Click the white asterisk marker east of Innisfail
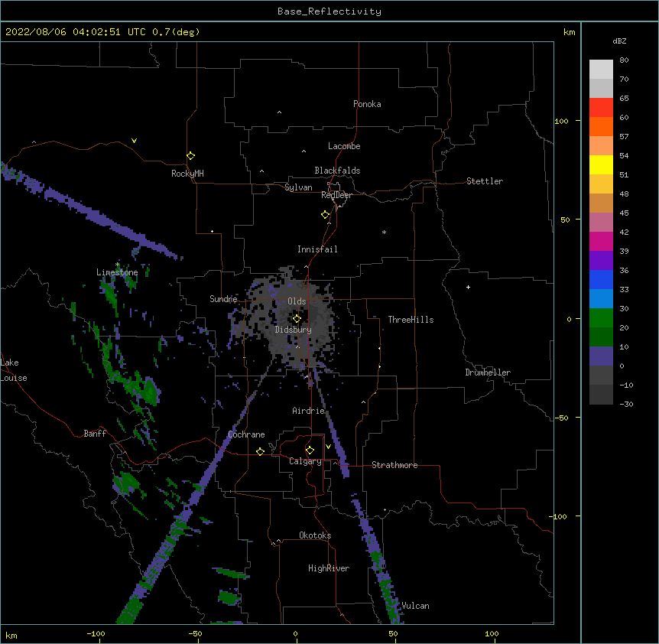The height and width of the screenshot is (644, 659). (384, 232)
